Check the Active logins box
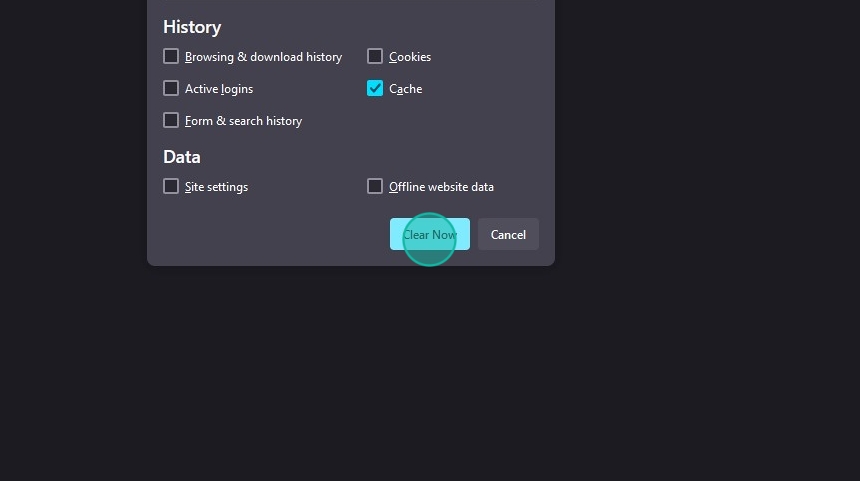860x481 pixels. click(171, 88)
